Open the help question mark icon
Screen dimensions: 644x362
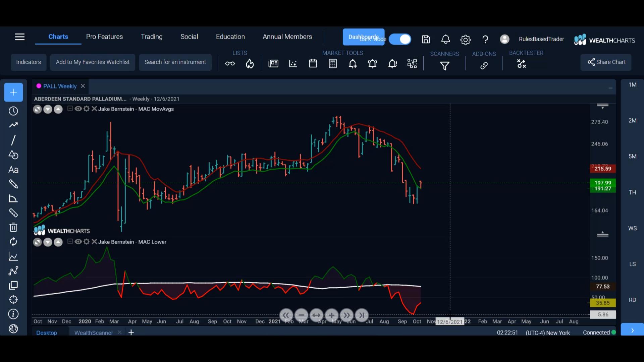(x=485, y=40)
